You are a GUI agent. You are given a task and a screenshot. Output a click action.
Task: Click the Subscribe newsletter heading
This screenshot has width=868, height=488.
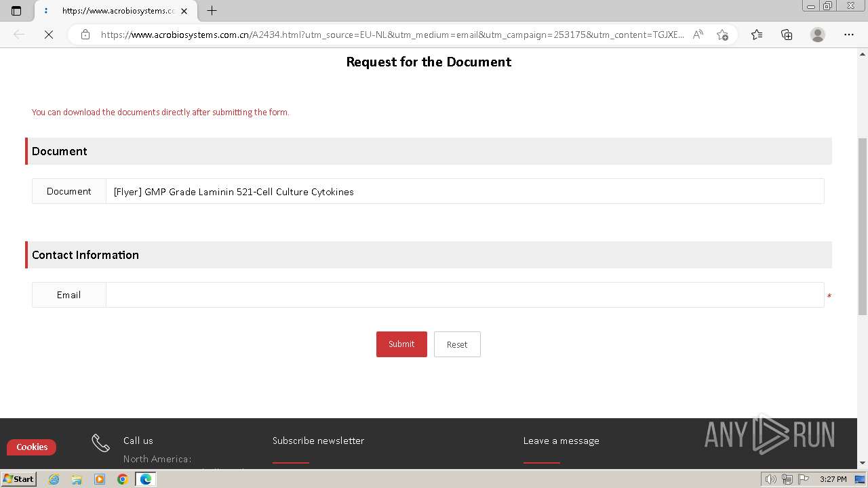(318, 441)
